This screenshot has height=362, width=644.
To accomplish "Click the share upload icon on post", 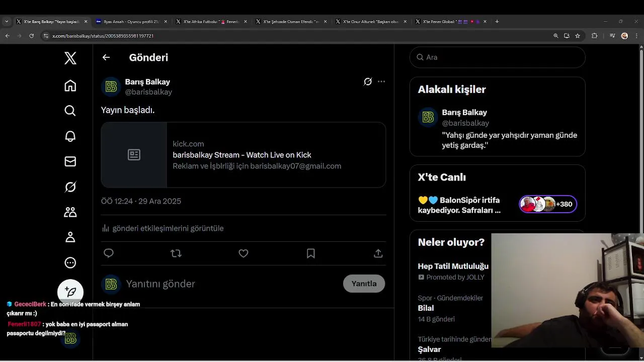I will tap(378, 253).
